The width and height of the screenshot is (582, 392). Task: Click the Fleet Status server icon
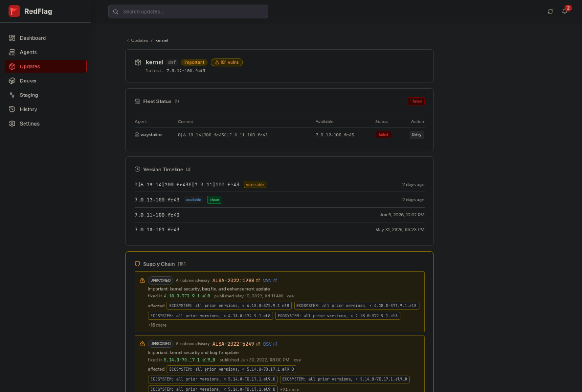point(137,101)
